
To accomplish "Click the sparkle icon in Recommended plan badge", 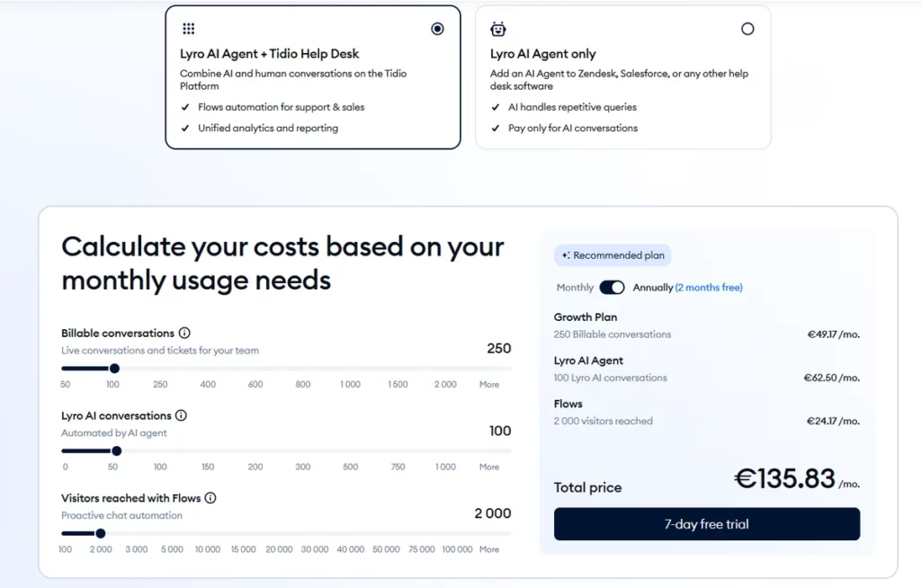I will click(566, 255).
